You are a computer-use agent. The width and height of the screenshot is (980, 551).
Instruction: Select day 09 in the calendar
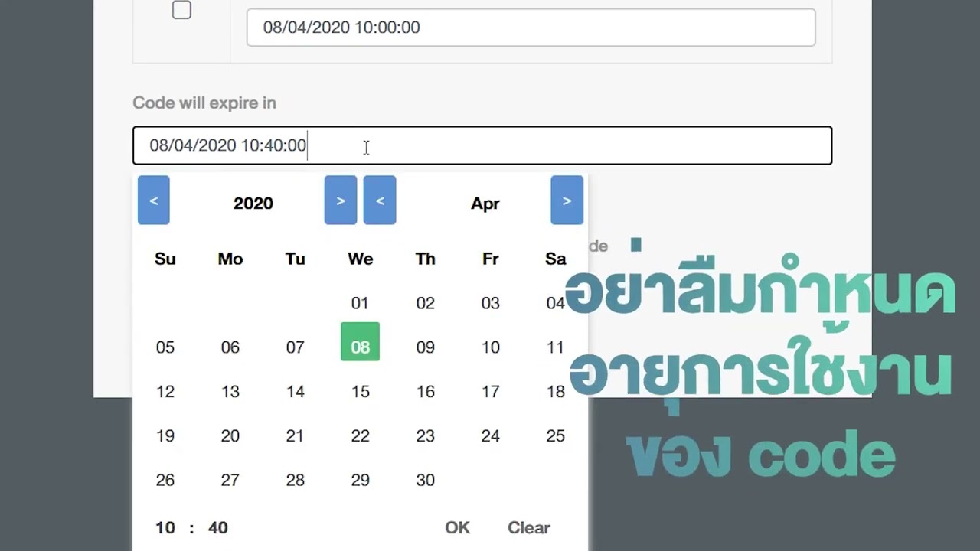point(426,347)
